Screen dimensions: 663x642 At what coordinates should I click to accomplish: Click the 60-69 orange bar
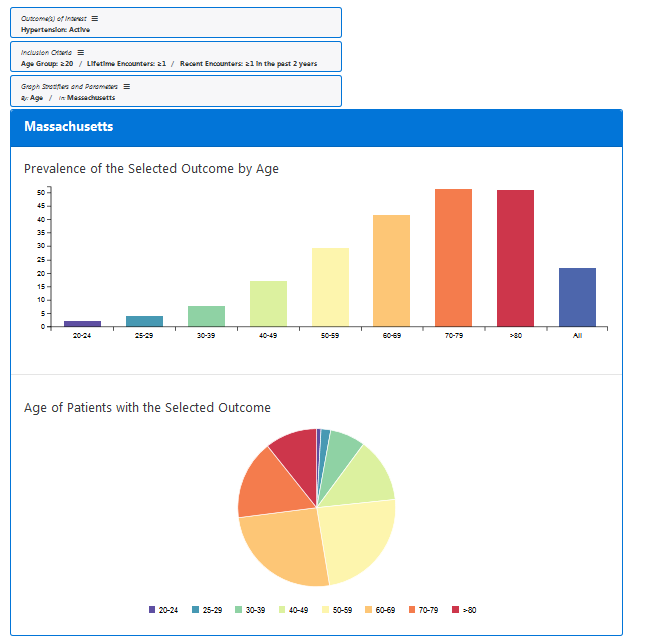[392, 271]
